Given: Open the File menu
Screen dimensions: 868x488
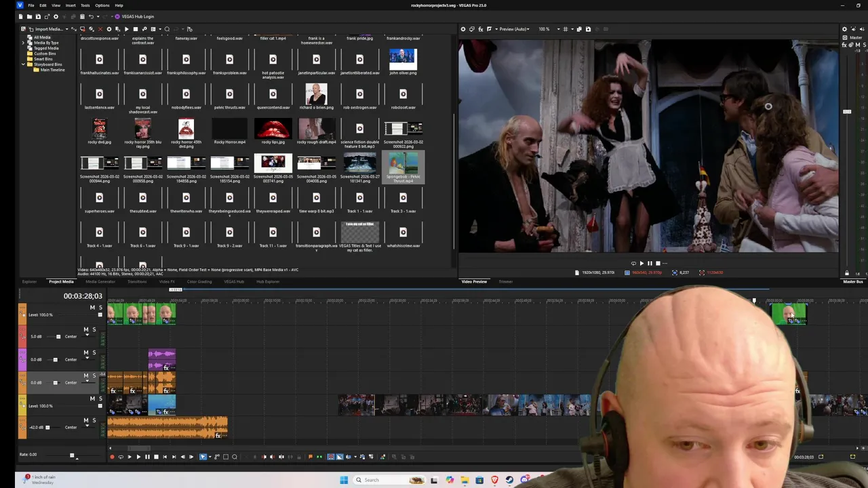Looking at the screenshot, I should coord(31,5).
